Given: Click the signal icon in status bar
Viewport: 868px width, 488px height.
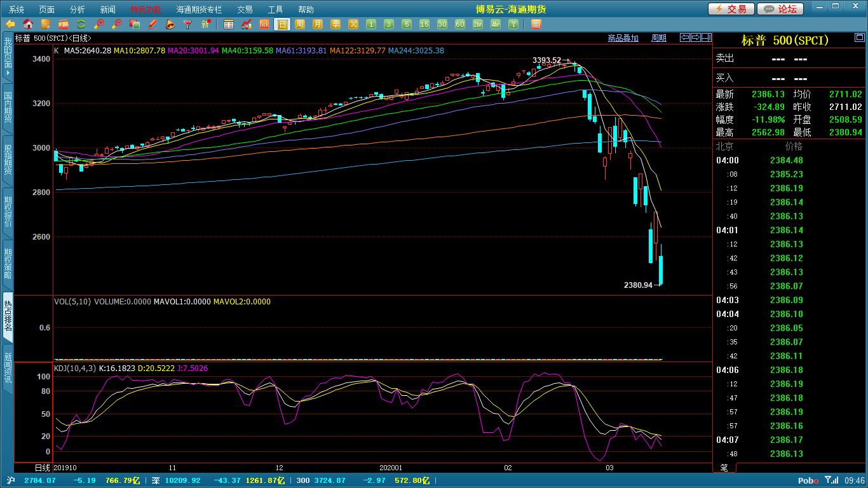Looking at the screenshot, I should click(x=831, y=480).
